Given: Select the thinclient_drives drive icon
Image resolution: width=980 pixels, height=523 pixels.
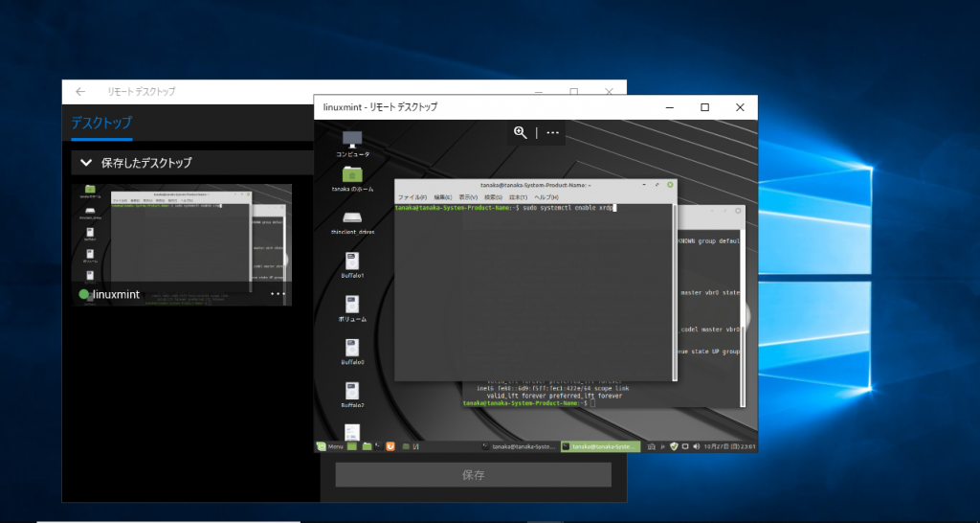Looking at the screenshot, I should click(x=352, y=223).
